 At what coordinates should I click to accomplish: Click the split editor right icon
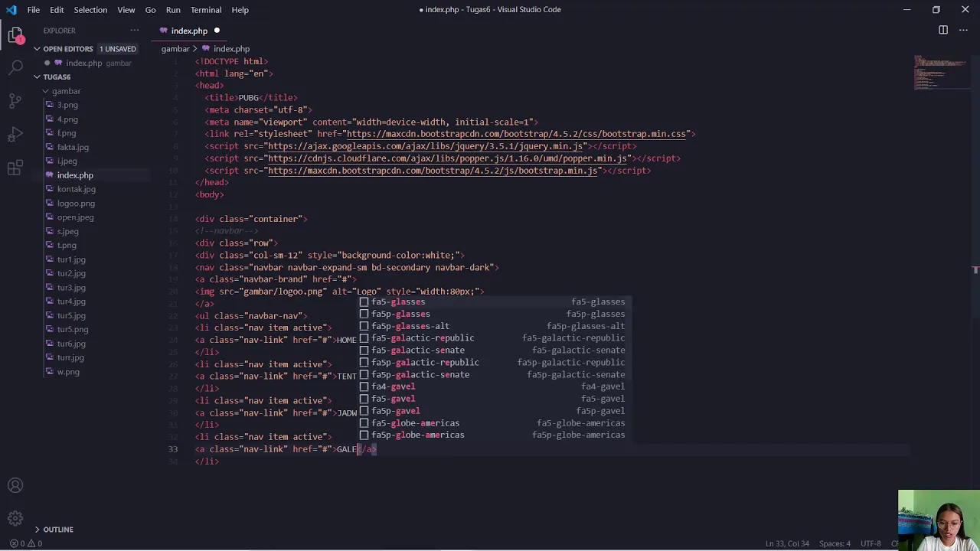tap(943, 30)
